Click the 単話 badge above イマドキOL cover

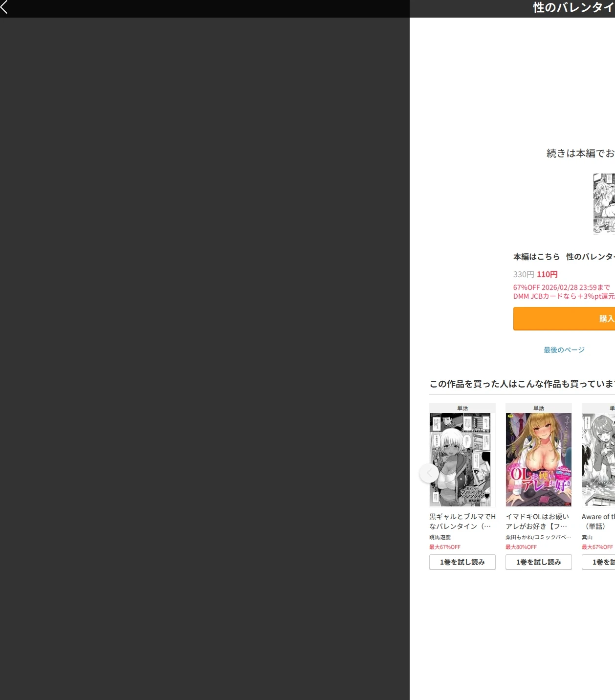coord(539,408)
